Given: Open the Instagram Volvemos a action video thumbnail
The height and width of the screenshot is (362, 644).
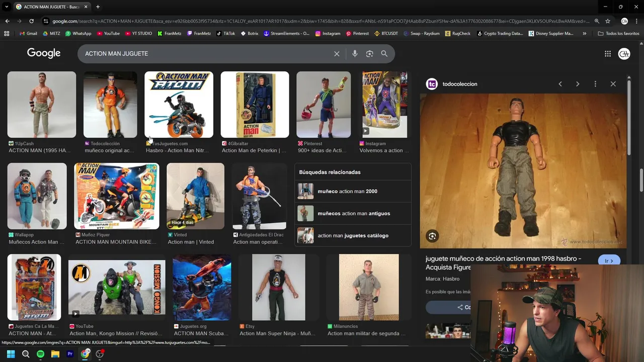Looking at the screenshot, I should tap(385, 105).
